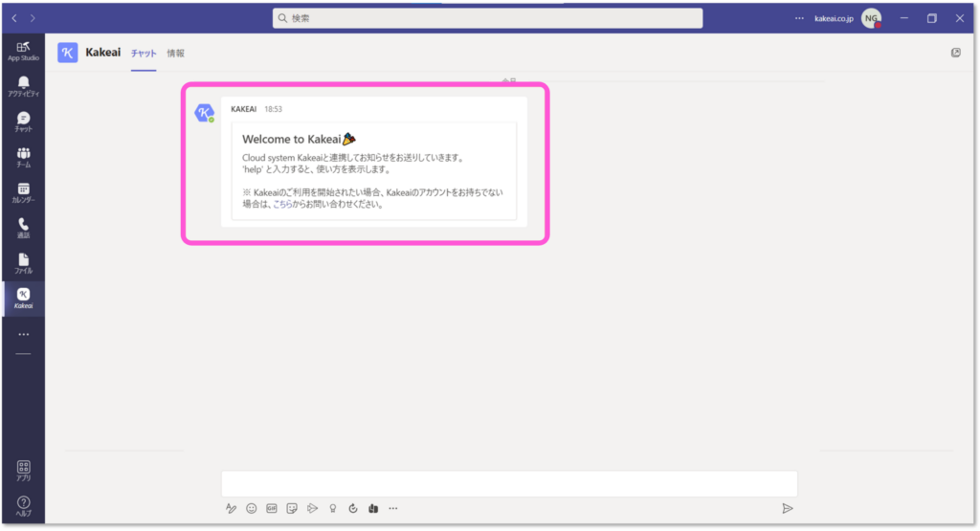980x531 pixels.
Task: Minimize the Teams window
Action: (903, 18)
